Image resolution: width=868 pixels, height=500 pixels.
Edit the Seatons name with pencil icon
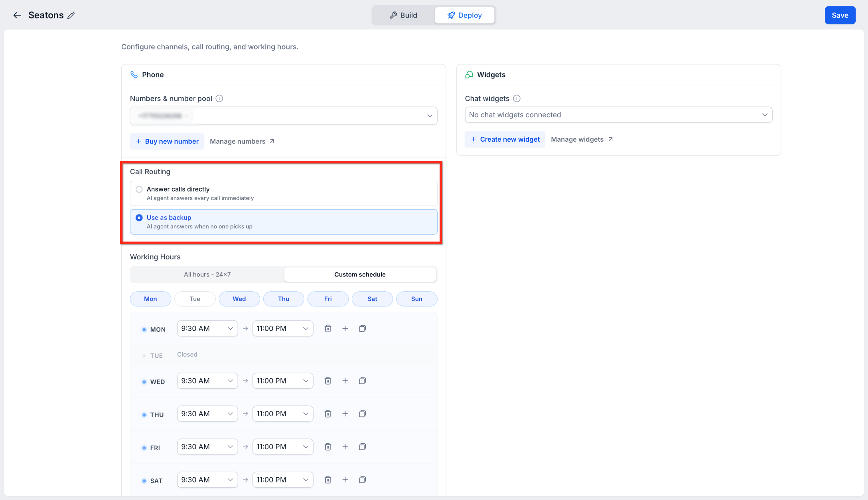coord(71,15)
